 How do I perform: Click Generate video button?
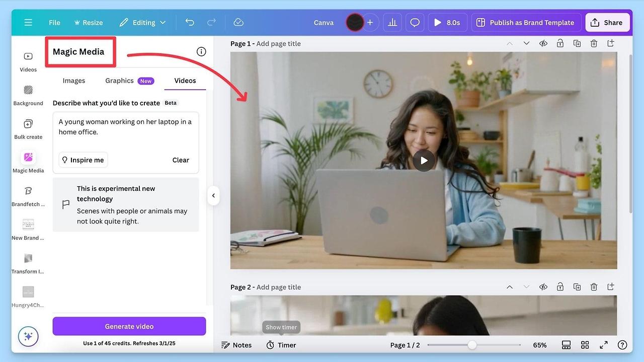129,326
